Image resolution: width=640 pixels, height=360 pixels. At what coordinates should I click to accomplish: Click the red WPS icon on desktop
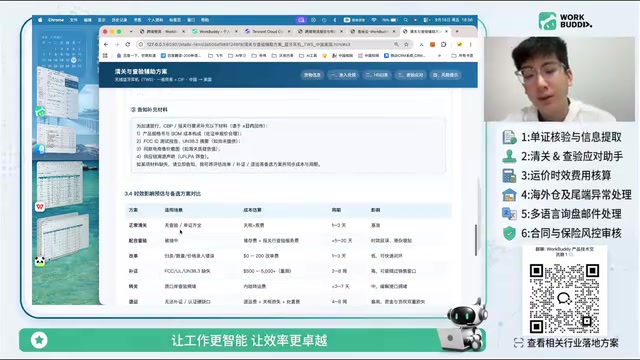[40, 207]
